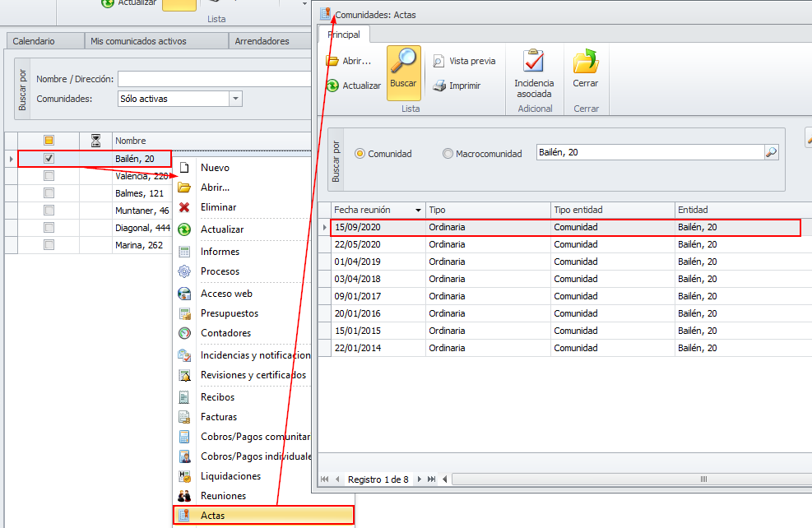
Task: Check the Muntaner, 46 row checkbox
Action: [49, 211]
